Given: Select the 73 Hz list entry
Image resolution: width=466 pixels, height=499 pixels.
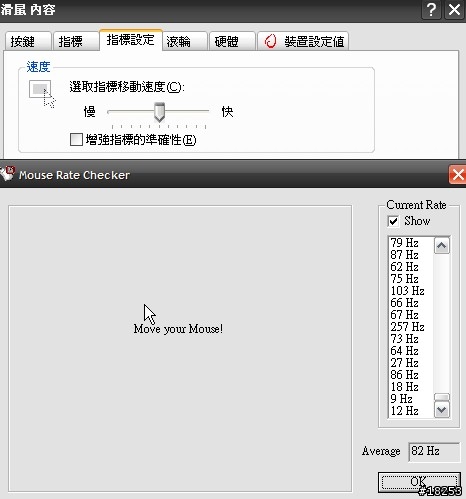Looking at the screenshot, I should [x=411, y=339].
